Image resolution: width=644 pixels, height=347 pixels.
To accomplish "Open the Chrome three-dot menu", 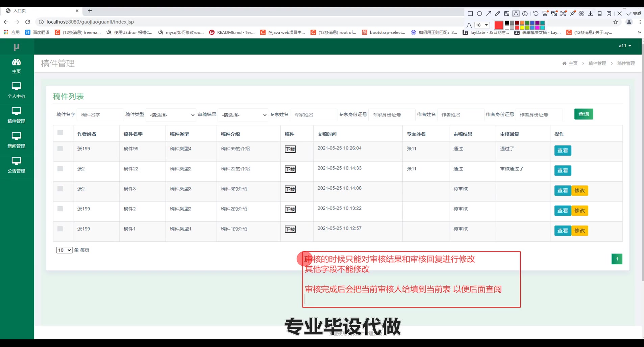I will tap(640, 22).
